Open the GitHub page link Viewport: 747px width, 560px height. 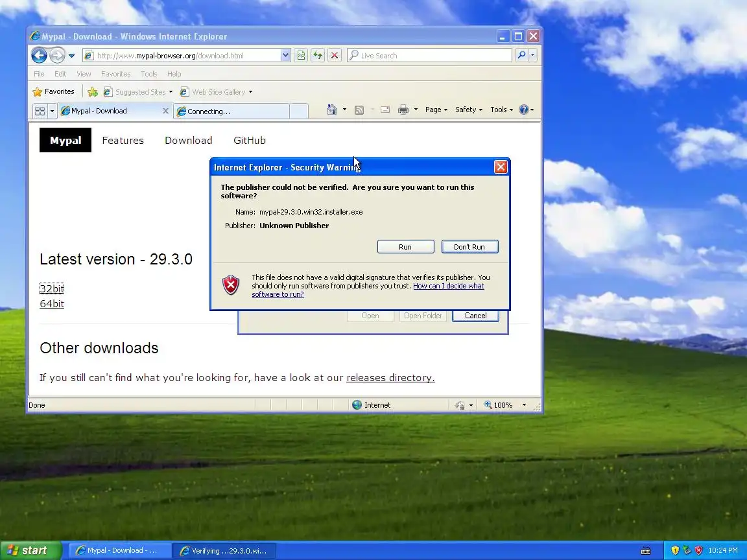pos(250,141)
